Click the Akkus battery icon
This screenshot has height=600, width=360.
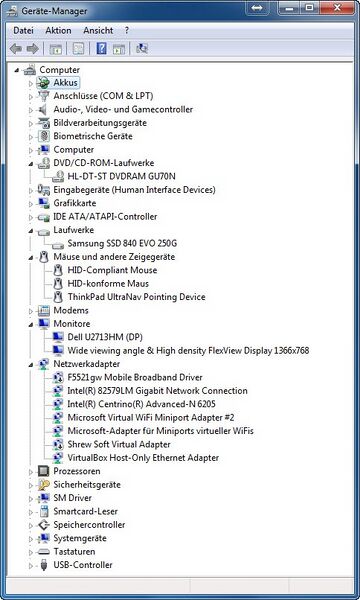click(44, 82)
